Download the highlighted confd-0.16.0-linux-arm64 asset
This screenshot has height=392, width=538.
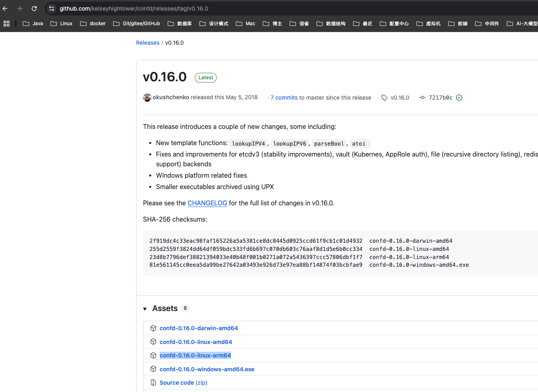point(195,355)
